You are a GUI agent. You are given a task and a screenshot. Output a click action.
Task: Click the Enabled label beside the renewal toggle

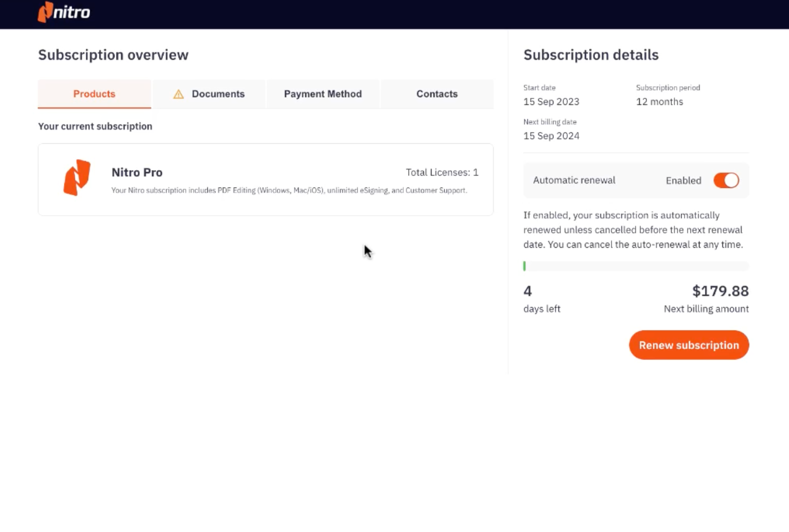click(x=684, y=180)
